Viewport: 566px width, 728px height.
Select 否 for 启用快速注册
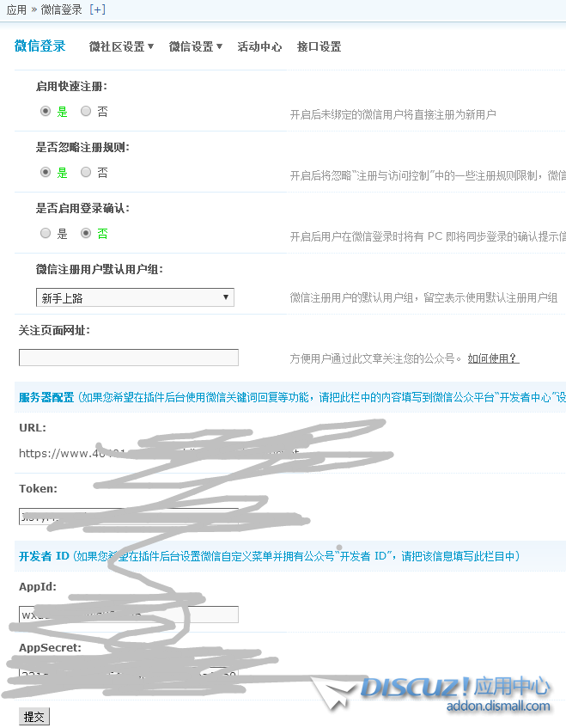click(x=86, y=111)
